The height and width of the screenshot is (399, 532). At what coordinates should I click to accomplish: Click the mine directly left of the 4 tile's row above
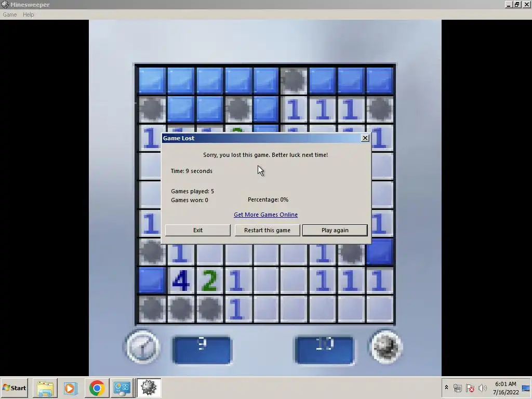(152, 252)
